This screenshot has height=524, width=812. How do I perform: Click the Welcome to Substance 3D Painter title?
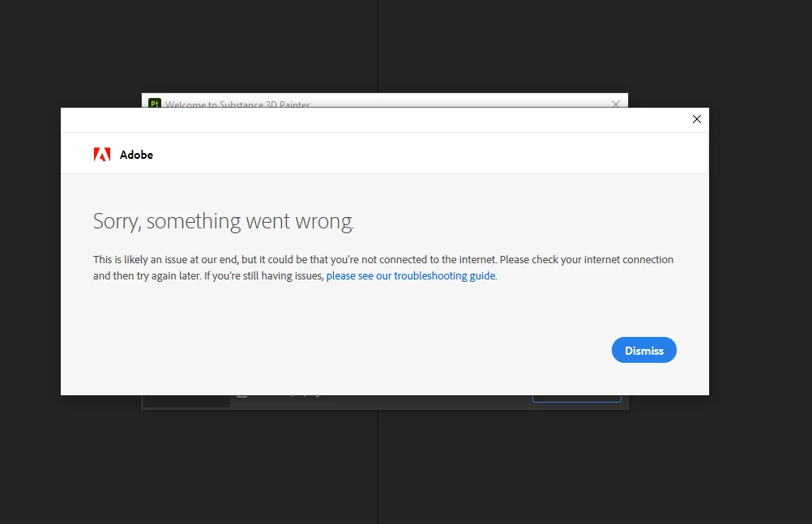click(x=237, y=104)
